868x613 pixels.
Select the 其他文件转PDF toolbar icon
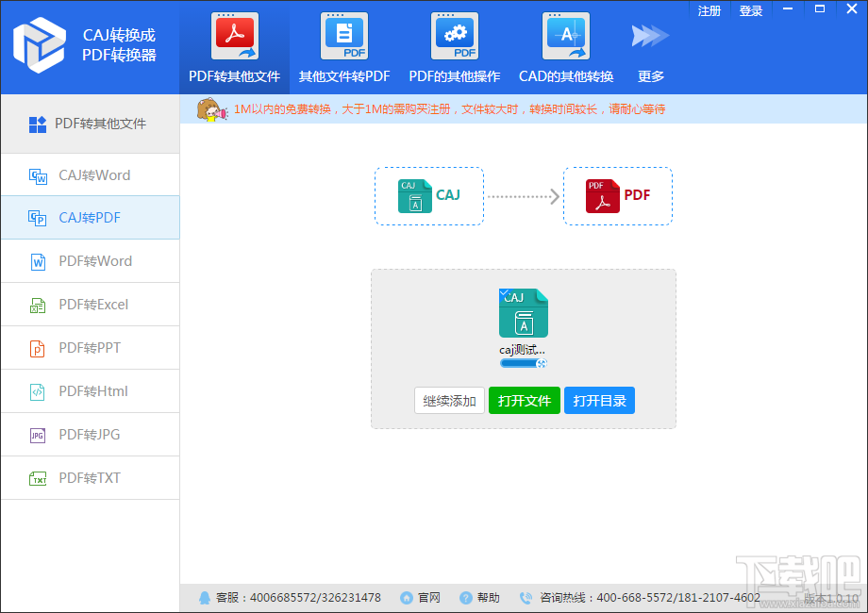point(344,37)
